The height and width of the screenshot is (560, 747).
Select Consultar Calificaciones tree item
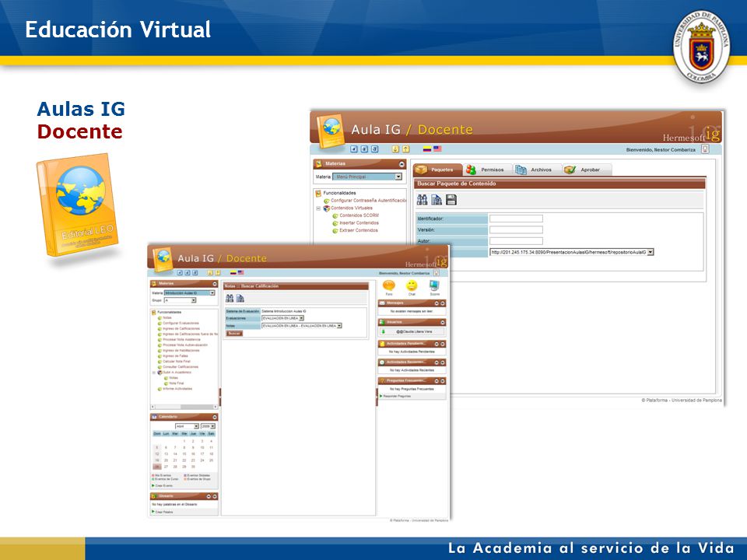coord(181,366)
